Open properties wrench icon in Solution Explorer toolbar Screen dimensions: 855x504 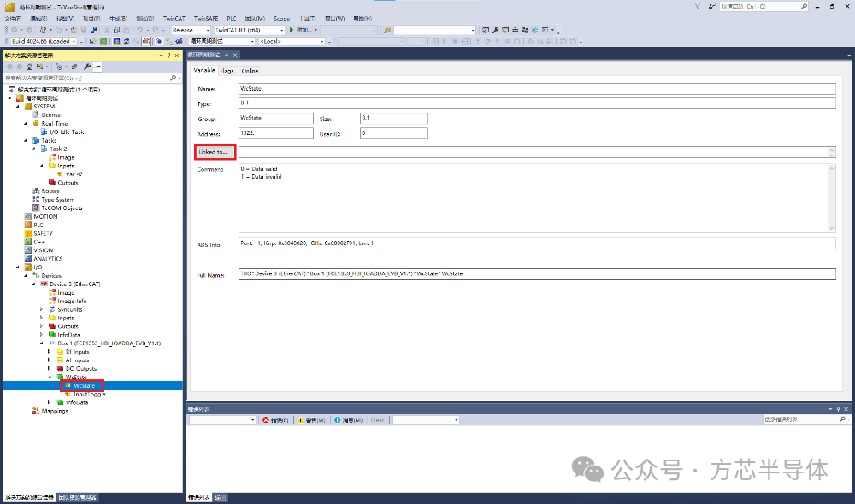(x=87, y=67)
